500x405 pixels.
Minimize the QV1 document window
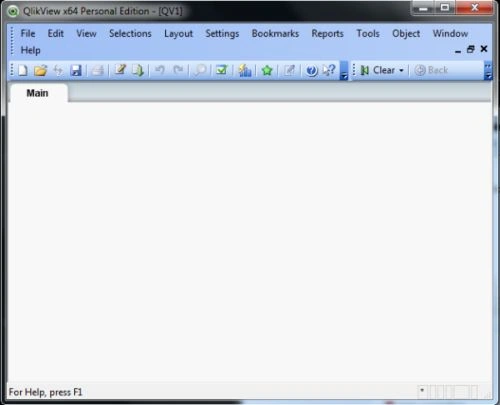pyautogui.click(x=458, y=51)
